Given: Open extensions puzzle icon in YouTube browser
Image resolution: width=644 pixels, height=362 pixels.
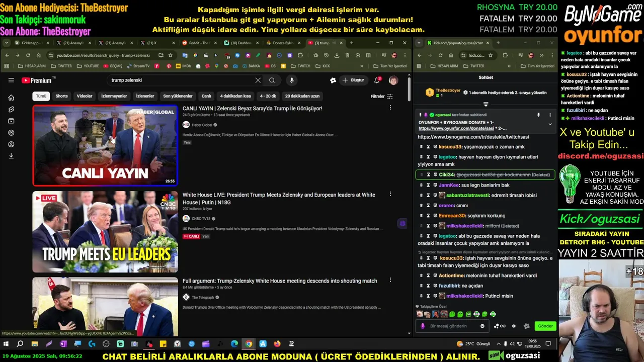Looking at the screenshot, I should pos(300,55).
